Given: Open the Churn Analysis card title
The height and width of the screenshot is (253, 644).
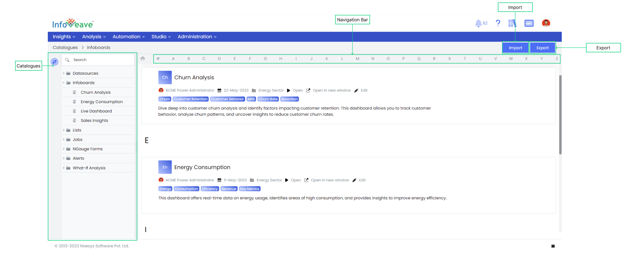Looking at the screenshot, I should [x=194, y=78].
